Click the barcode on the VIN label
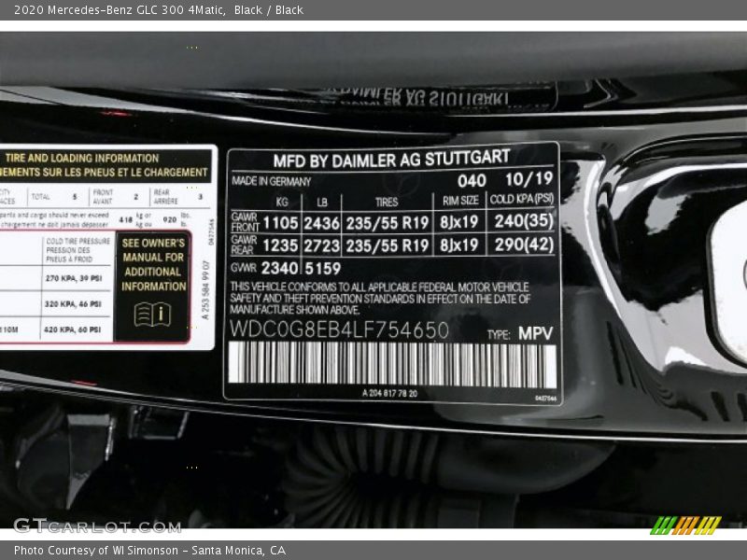 click(x=392, y=365)
